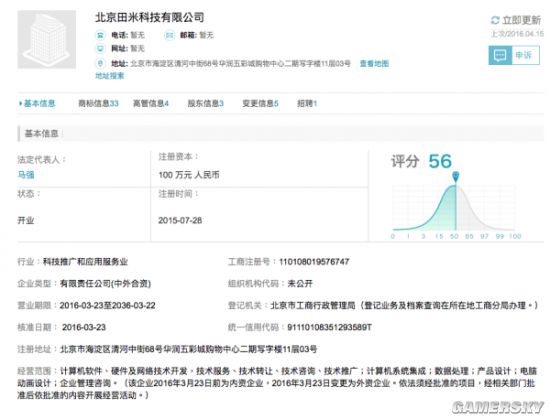Screen dimensions: 550x419
Task: Click the location pin icon next to 地址
Action: [100, 63]
